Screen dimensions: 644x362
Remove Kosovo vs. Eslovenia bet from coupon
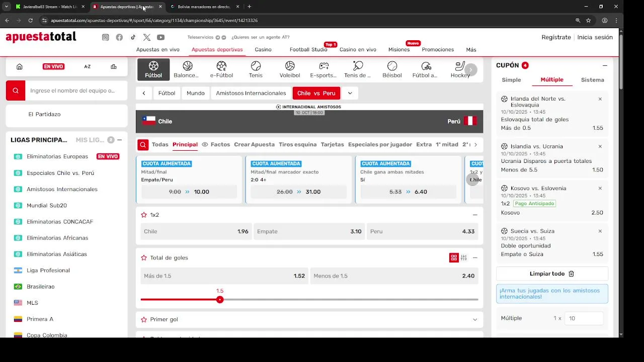[600, 188]
